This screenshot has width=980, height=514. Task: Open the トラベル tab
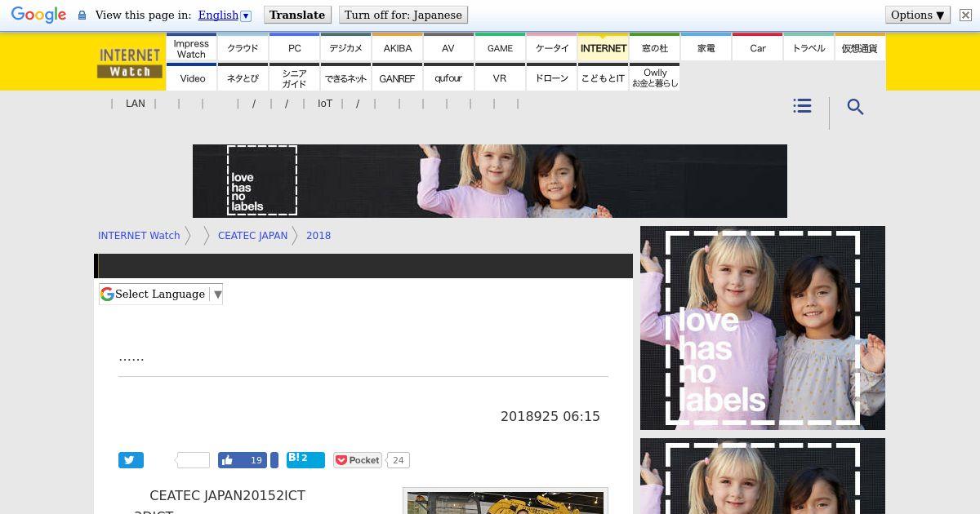(x=808, y=48)
